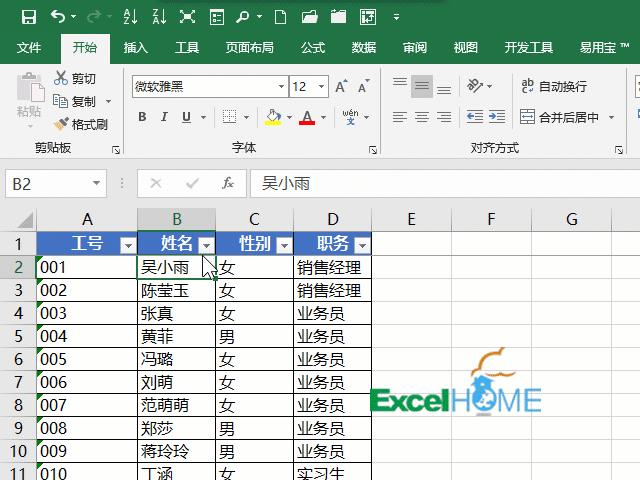Open the 职务 column filter dropdown
This screenshot has height=480, width=640.
[x=362, y=245]
